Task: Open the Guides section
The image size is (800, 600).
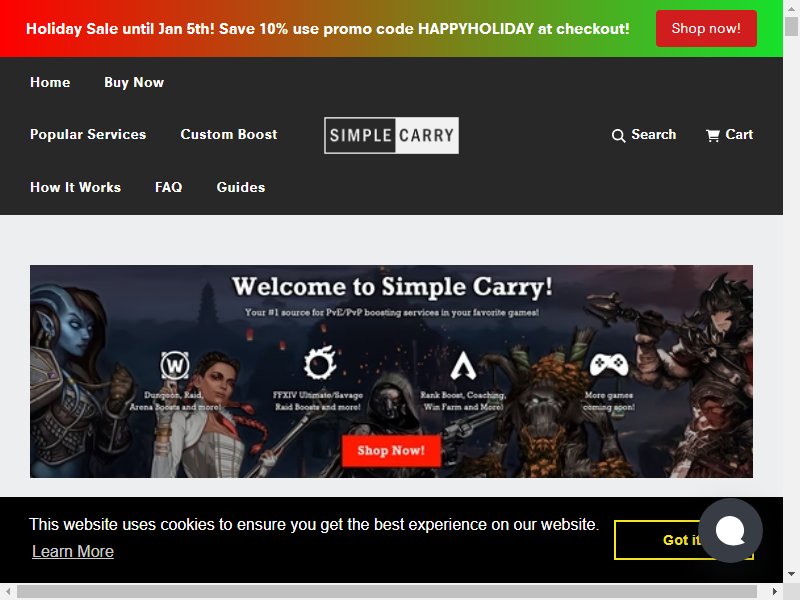Action: pyautogui.click(x=241, y=187)
